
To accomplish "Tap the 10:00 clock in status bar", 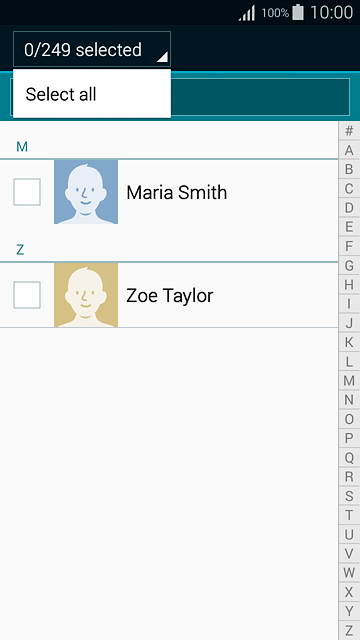I will 331,13.
